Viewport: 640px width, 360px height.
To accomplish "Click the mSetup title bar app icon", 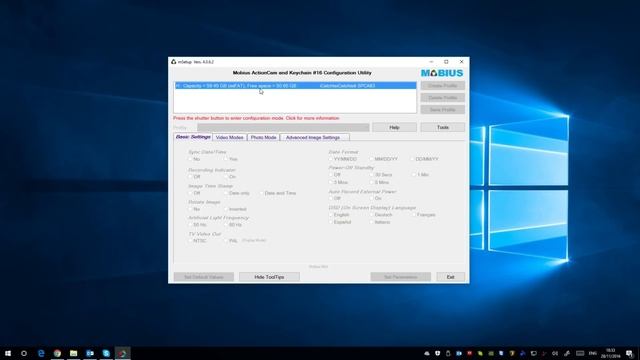I will click(173, 62).
